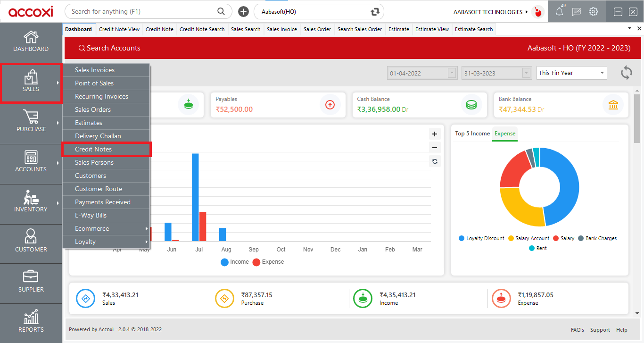
Task: Select Sales Invoices menu item
Action: coord(106,70)
